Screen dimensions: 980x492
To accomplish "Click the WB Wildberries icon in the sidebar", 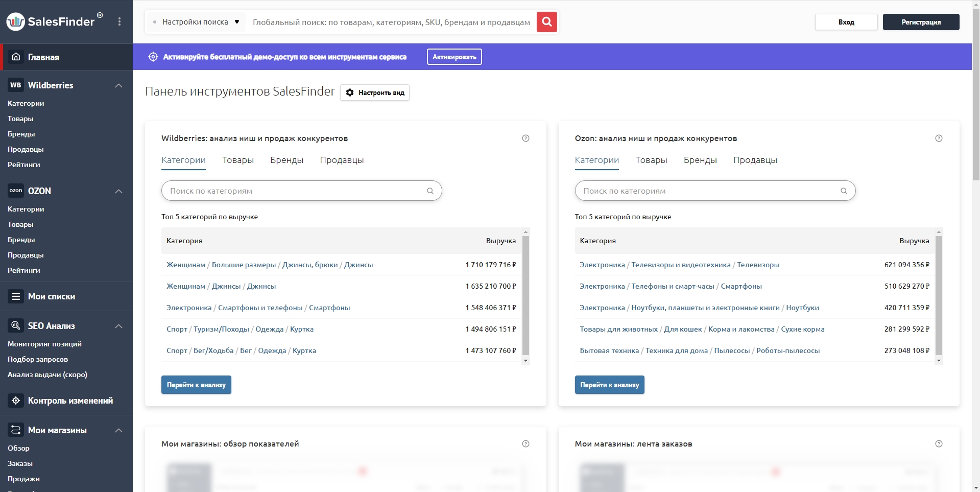I will tap(16, 85).
